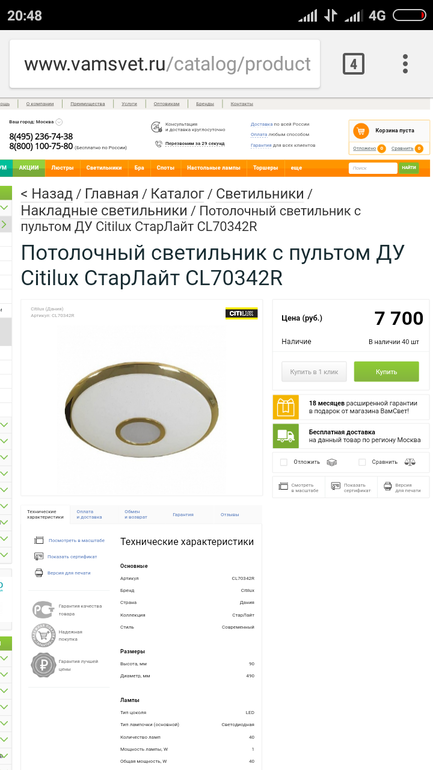Click the Показать сертификат icon under price

coord(336,486)
